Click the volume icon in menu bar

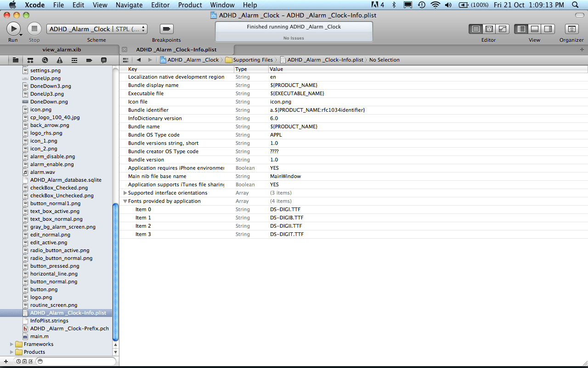tap(448, 5)
